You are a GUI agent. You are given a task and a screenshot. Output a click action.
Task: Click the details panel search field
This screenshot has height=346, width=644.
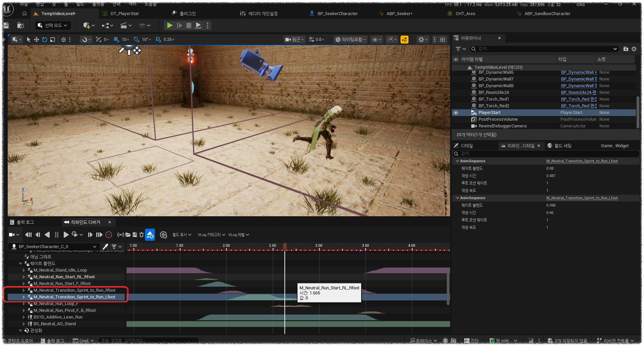546,154
